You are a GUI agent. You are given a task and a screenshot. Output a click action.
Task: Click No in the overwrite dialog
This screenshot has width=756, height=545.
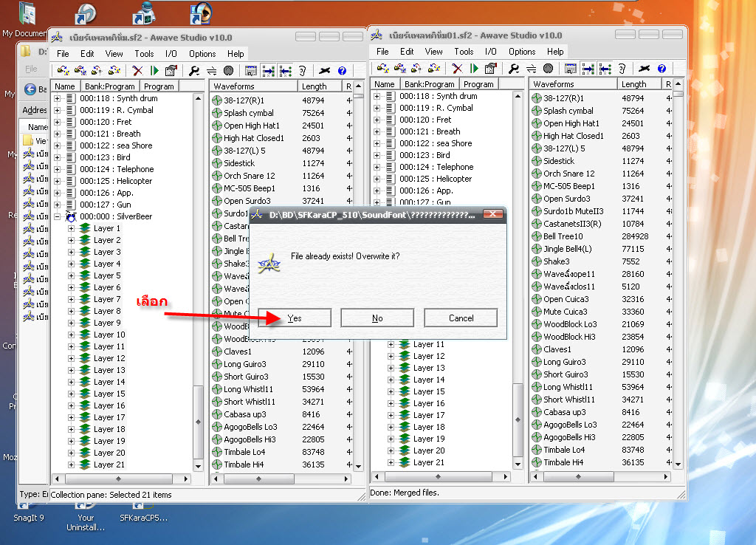(377, 318)
